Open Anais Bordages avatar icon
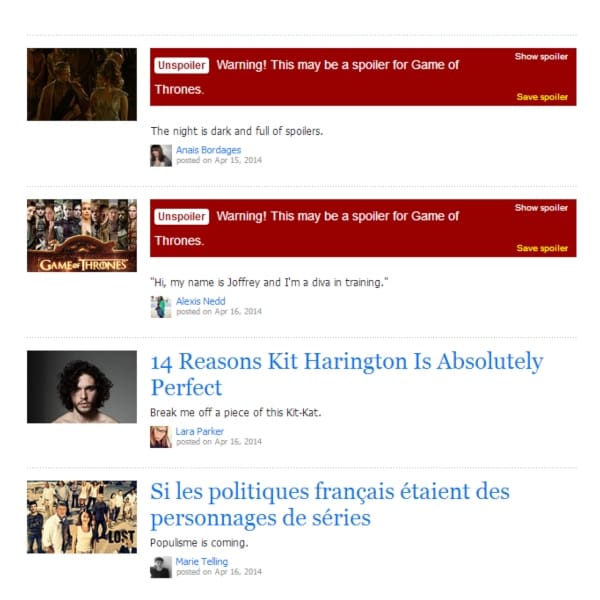The image size is (600, 600). 161,155
